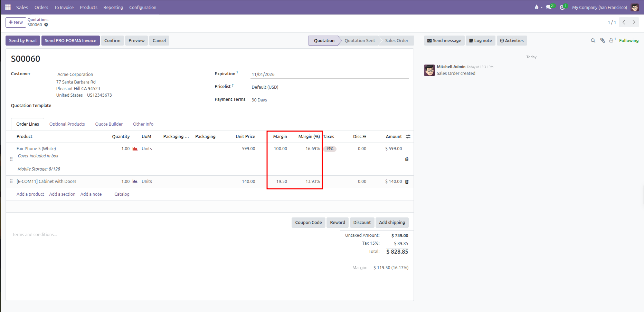The image size is (644, 312).
Task: Select the Quotation Sent status stage
Action: coord(360,41)
